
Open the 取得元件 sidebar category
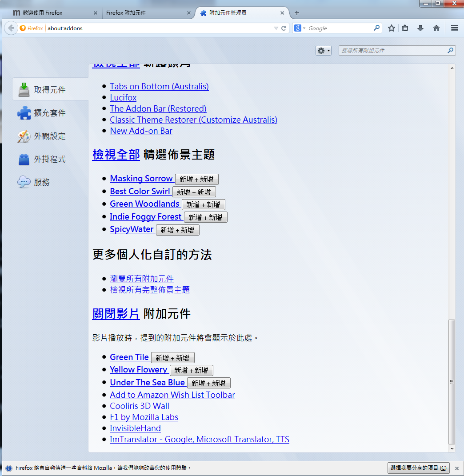click(x=50, y=89)
